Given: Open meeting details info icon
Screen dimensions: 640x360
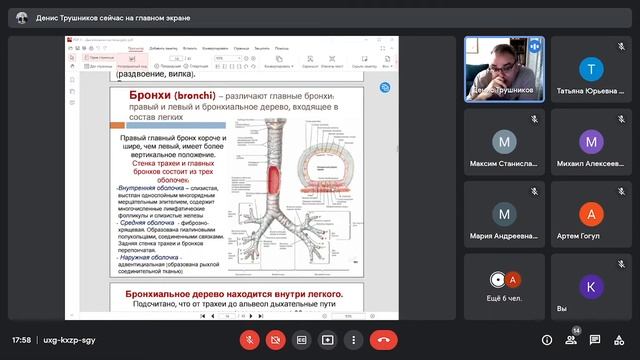Looking at the screenshot, I should [x=547, y=340].
